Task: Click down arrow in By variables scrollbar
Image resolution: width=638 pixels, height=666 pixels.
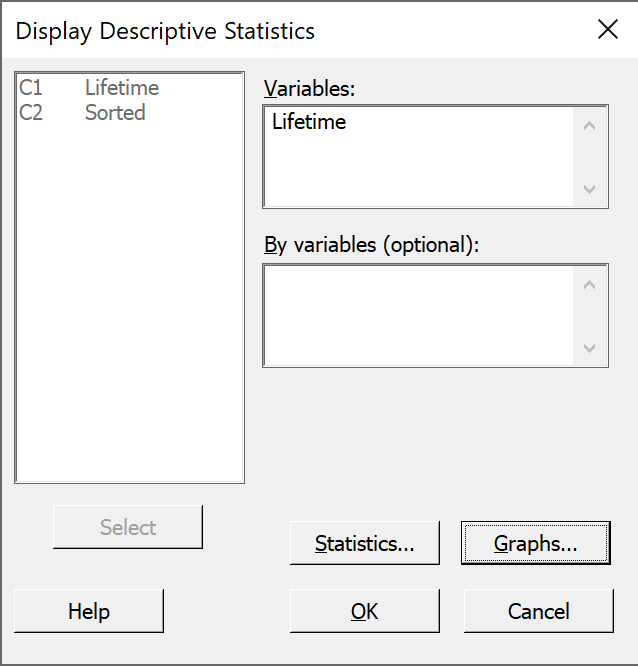Action: pyautogui.click(x=590, y=348)
